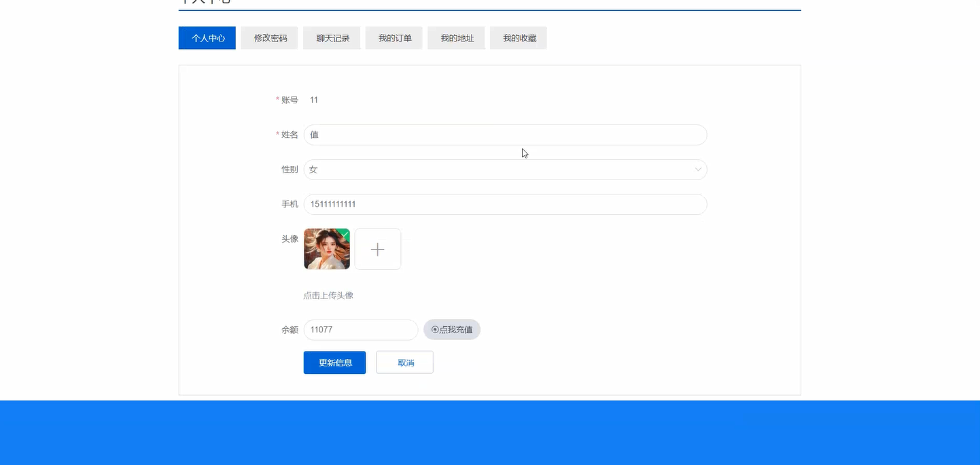This screenshot has height=465, width=980.
Task: Open the 聊天记录 tab
Action: [x=331, y=37]
